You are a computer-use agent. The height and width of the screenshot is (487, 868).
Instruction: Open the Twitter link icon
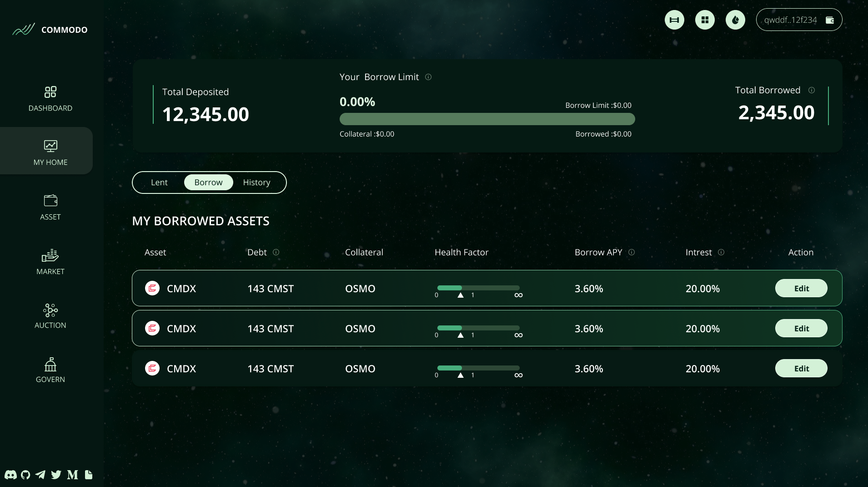56,475
